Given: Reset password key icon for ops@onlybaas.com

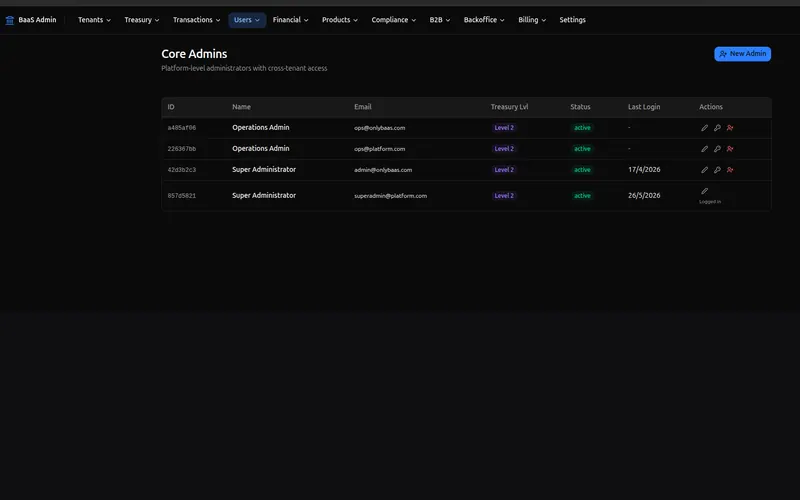Looking at the screenshot, I should pyautogui.click(x=717, y=128).
